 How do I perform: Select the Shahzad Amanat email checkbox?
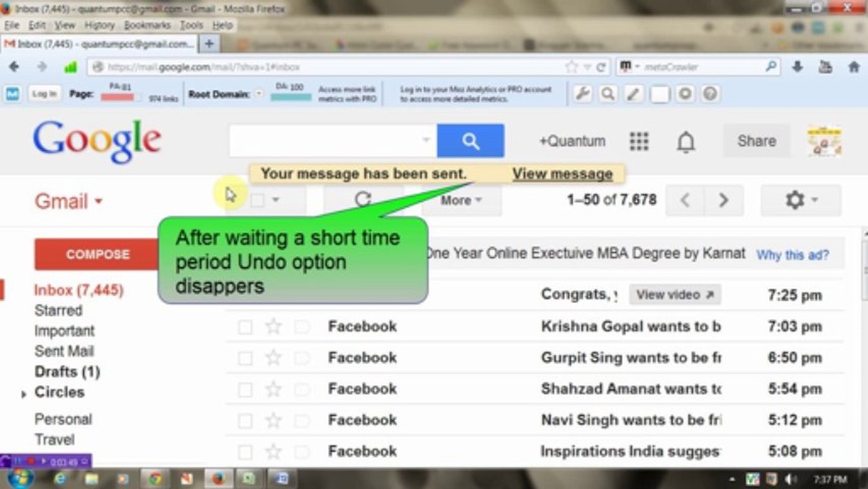[245, 390]
